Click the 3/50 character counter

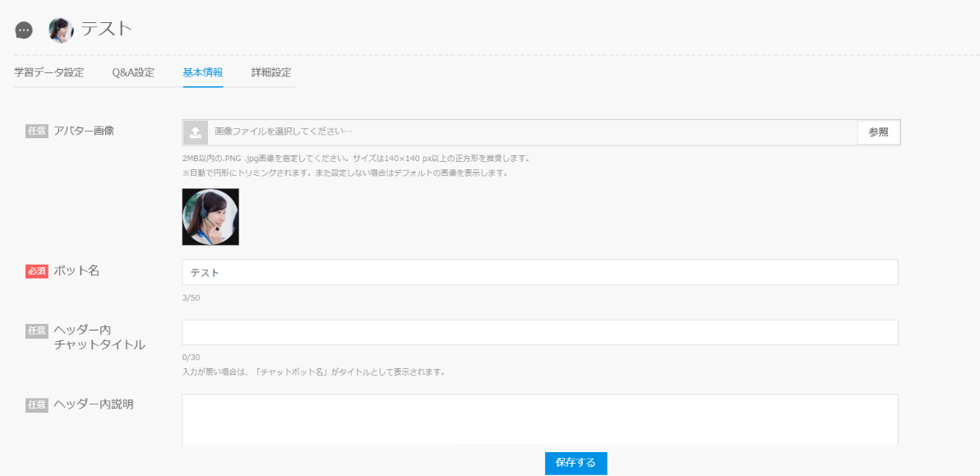[192, 298]
